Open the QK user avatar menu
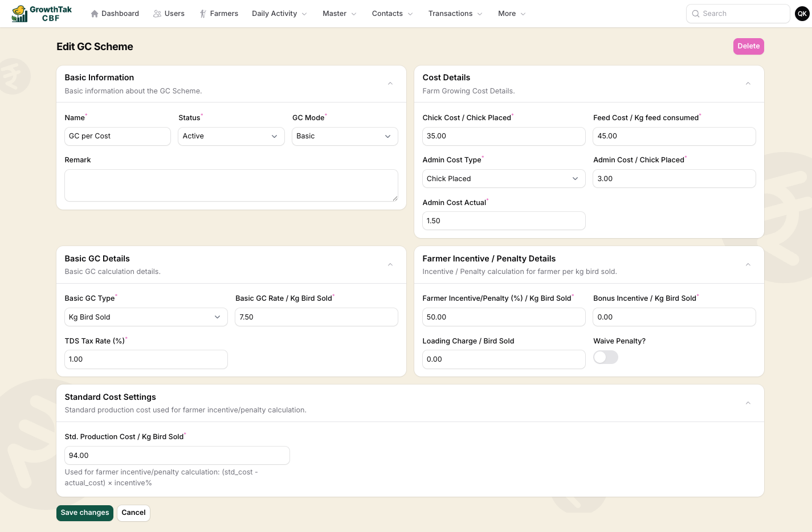 pyautogui.click(x=802, y=14)
